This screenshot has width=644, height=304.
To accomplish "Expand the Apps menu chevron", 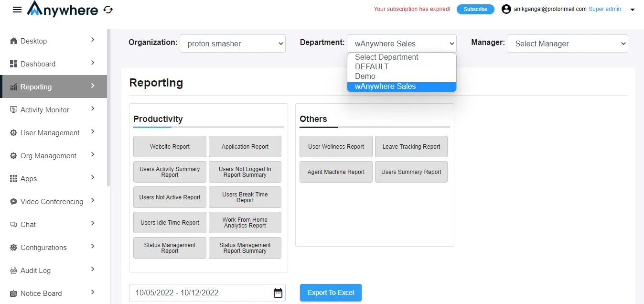I will (93, 178).
